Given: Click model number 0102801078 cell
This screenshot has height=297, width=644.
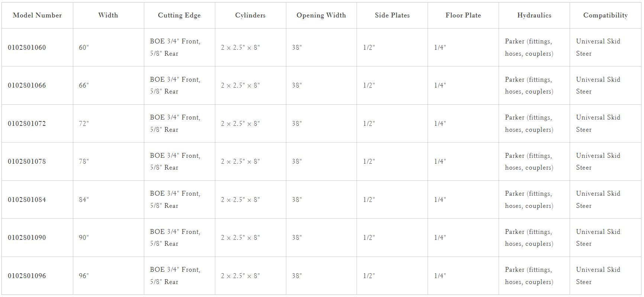Looking at the screenshot, I should [27, 161].
